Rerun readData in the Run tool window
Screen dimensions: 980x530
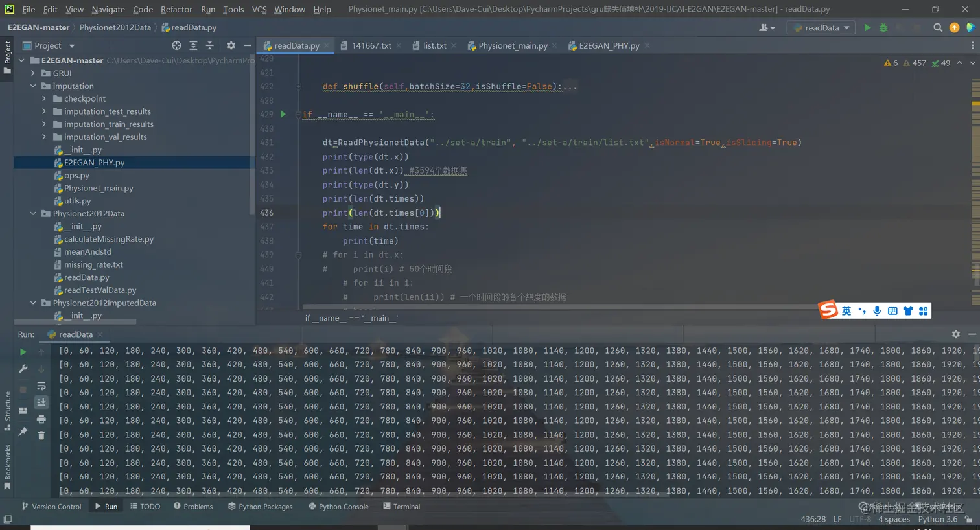pyautogui.click(x=23, y=352)
